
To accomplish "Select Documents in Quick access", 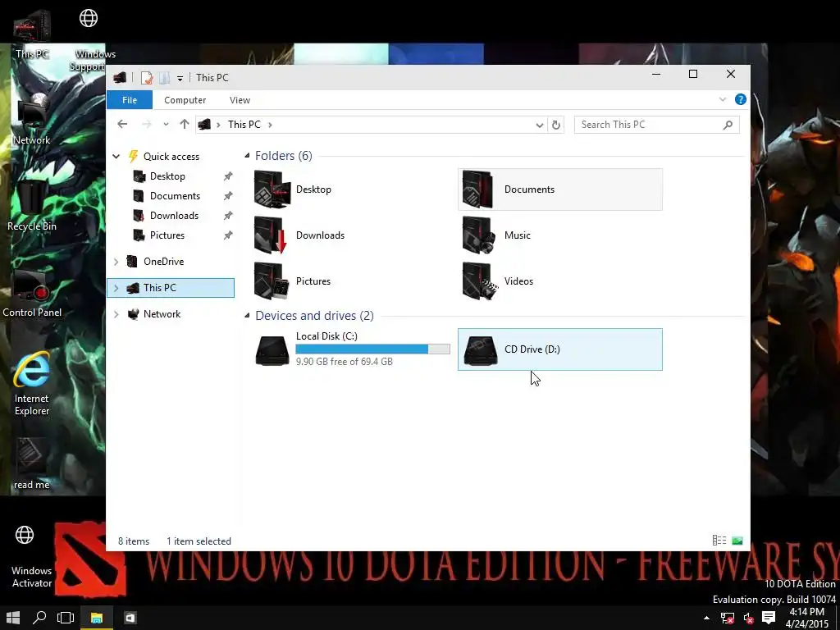I will [x=175, y=196].
